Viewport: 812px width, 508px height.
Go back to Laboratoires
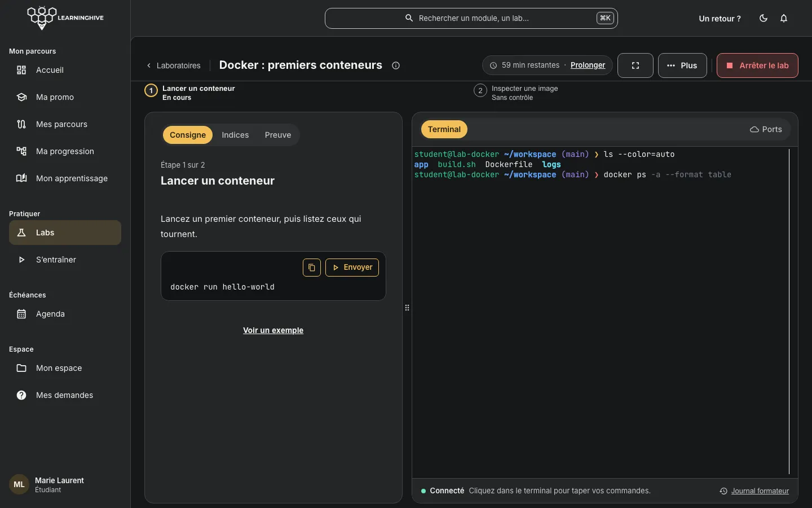[x=174, y=65]
